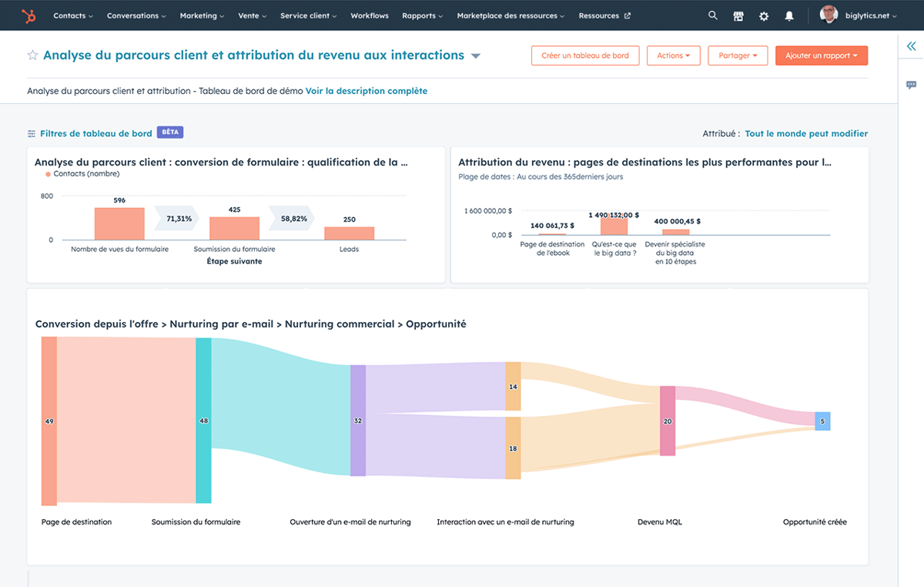Screen dimensions: 924x587
Task: Open the comments chat icon in right sidebar
Action: click(912, 84)
